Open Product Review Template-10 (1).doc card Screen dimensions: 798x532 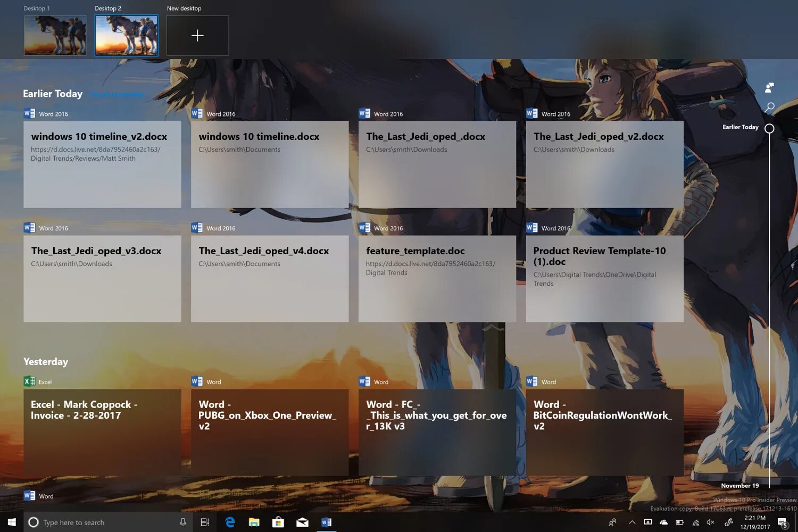tap(605, 279)
